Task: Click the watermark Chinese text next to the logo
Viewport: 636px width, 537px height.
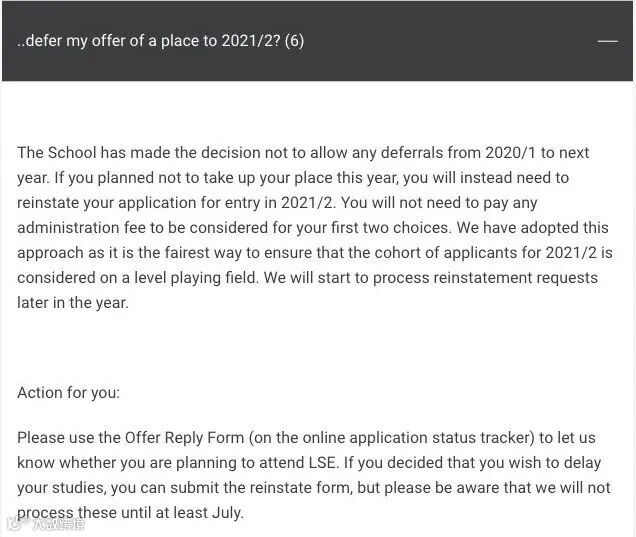Action: 57,524
